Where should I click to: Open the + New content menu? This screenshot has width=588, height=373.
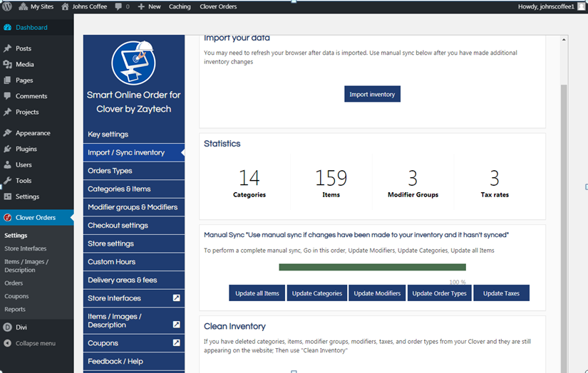pos(149,6)
